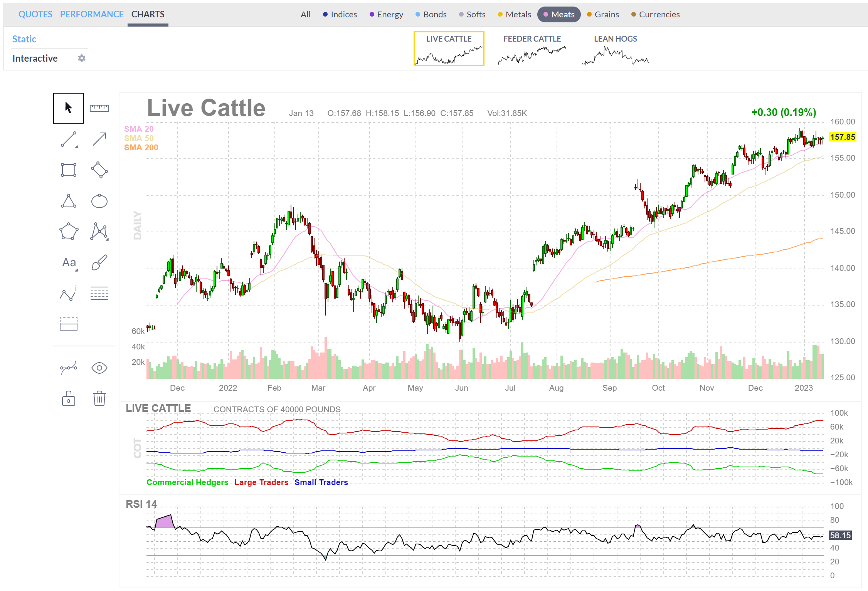The image size is (868, 591).
Task: Filter by Currencies category
Action: (655, 15)
